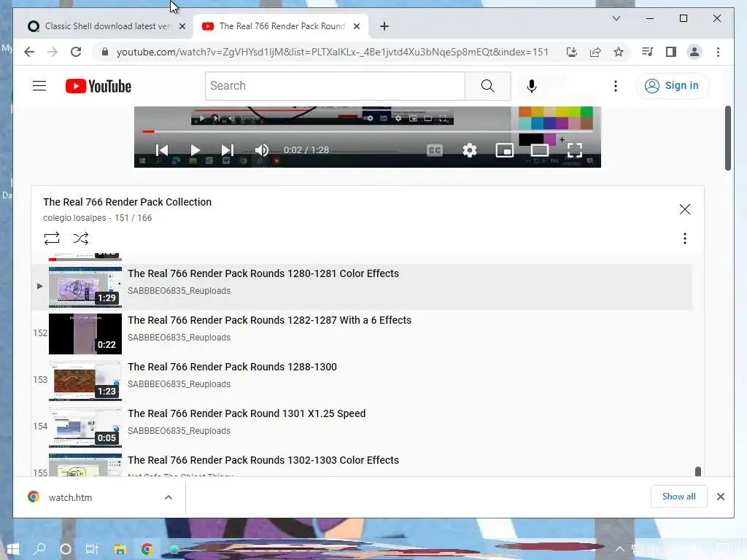
Task: Enable miniplayer mode
Action: click(x=505, y=150)
